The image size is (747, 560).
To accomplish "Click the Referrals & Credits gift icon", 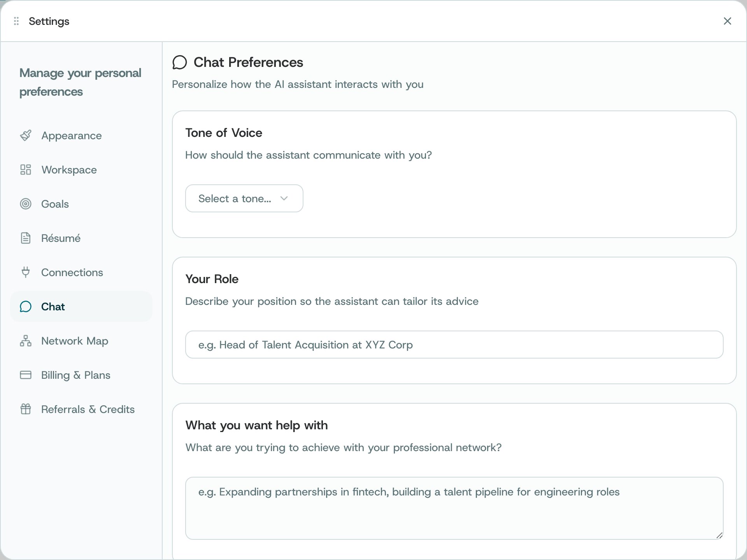I will [x=26, y=409].
